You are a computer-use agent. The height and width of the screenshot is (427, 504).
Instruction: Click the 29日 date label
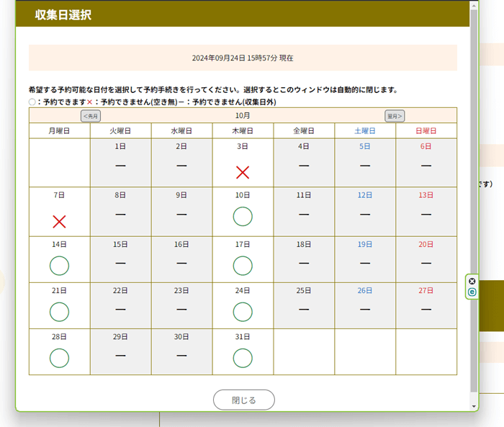pyautogui.click(x=120, y=337)
